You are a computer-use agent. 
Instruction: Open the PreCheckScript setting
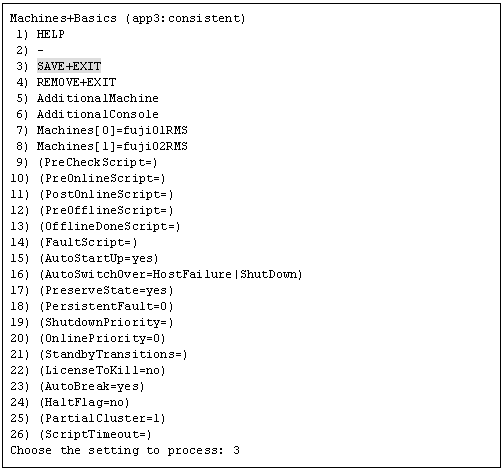pyautogui.click(x=97, y=162)
